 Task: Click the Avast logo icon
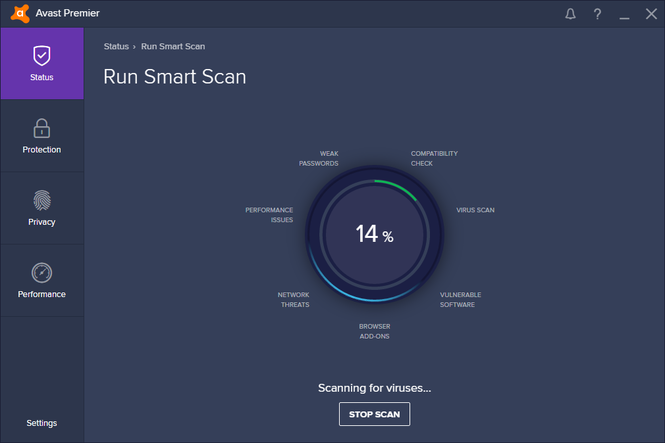point(20,13)
